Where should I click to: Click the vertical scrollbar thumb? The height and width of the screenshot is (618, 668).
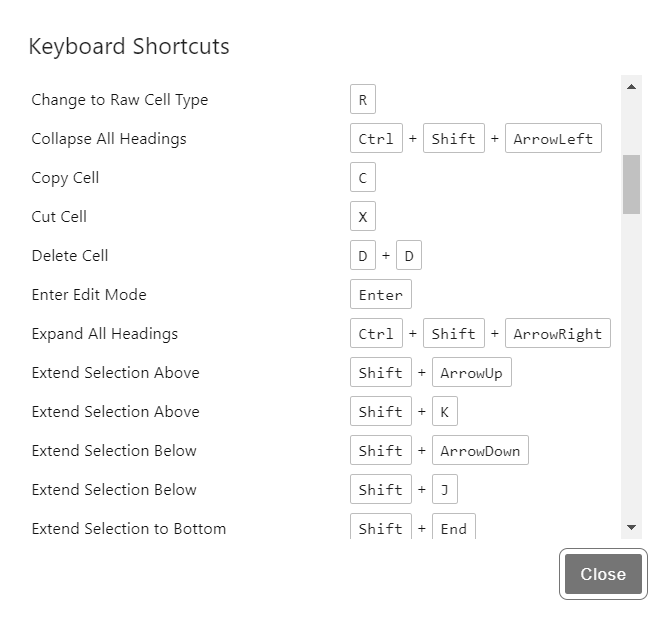tap(631, 184)
